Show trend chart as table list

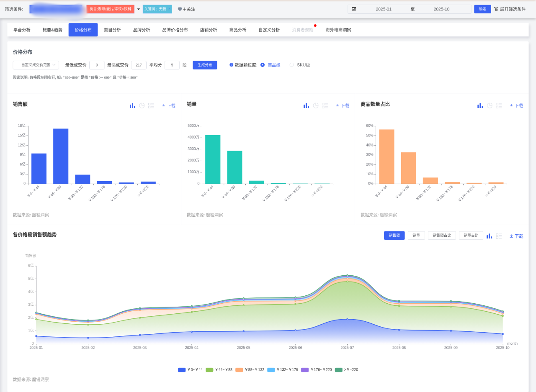pos(499,236)
